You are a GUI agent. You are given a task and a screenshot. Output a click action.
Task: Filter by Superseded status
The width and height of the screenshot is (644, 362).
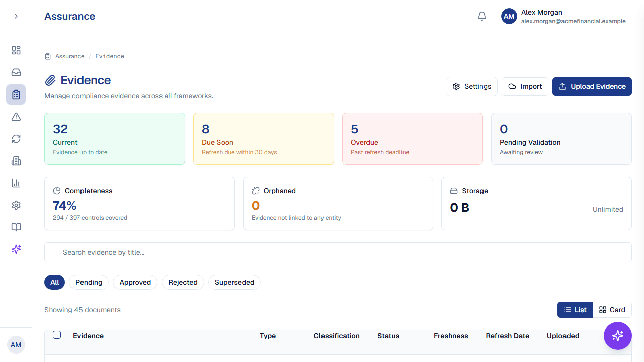[x=234, y=282]
